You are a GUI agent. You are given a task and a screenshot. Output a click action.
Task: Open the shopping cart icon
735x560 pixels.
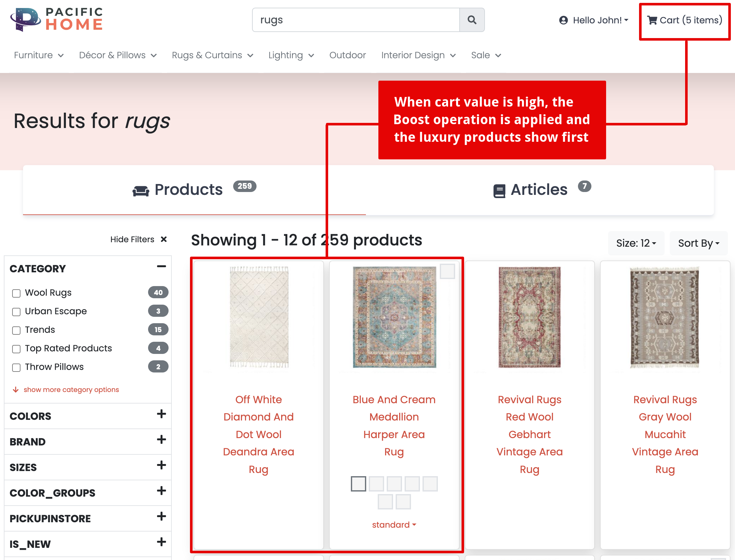tap(652, 20)
